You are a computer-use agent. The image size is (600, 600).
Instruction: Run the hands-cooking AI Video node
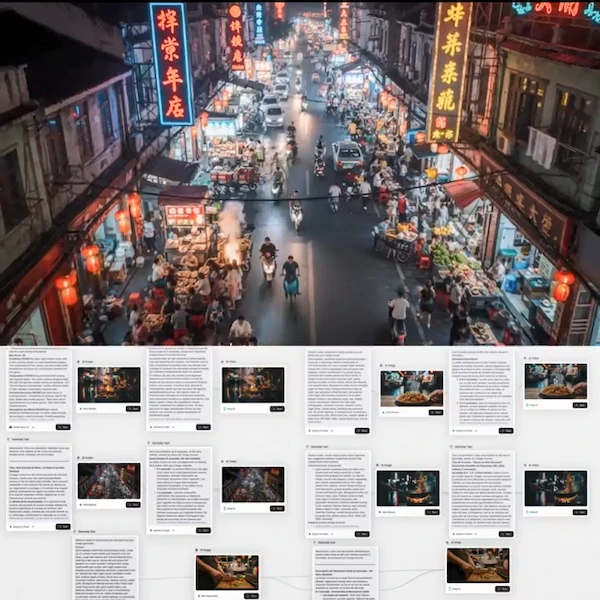pyautogui.click(x=502, y=589)
